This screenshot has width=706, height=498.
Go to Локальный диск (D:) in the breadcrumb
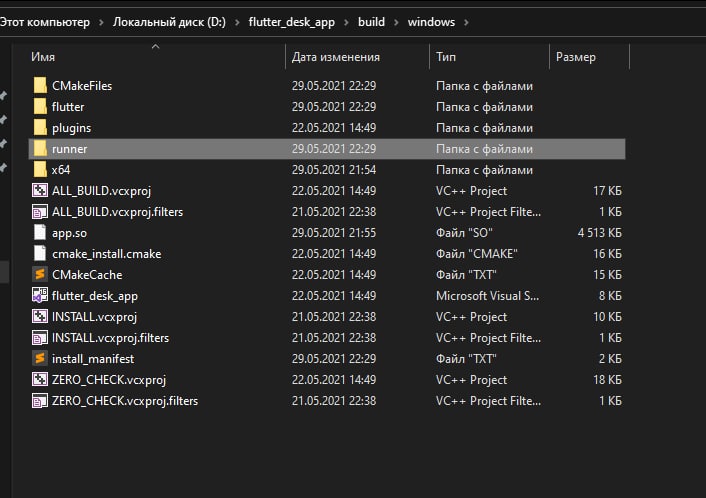click(169, 22)
